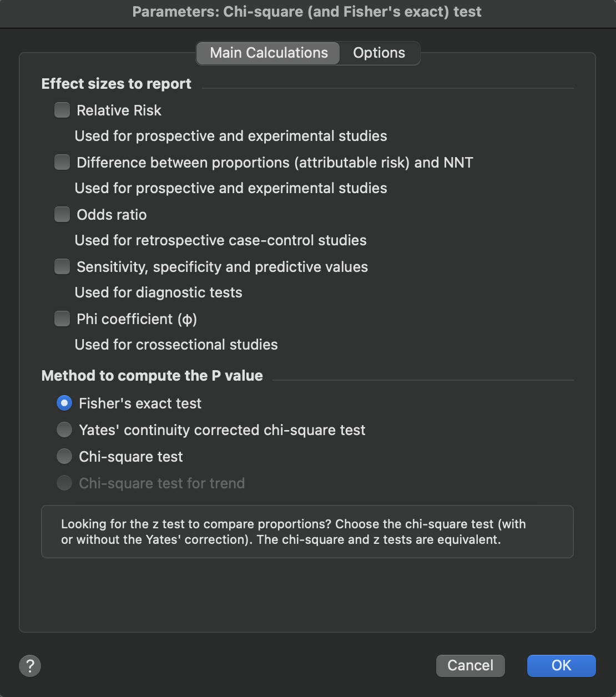Check Difference between proportions and NNT
616x697 pixels.
click(62, 162)
